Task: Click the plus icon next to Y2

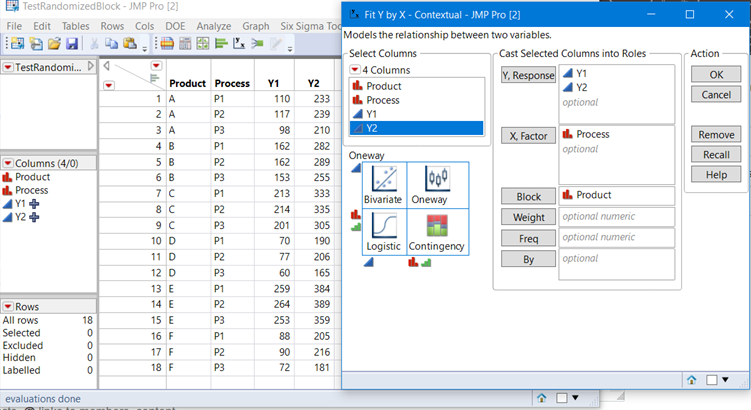Action: coord(34,217)
